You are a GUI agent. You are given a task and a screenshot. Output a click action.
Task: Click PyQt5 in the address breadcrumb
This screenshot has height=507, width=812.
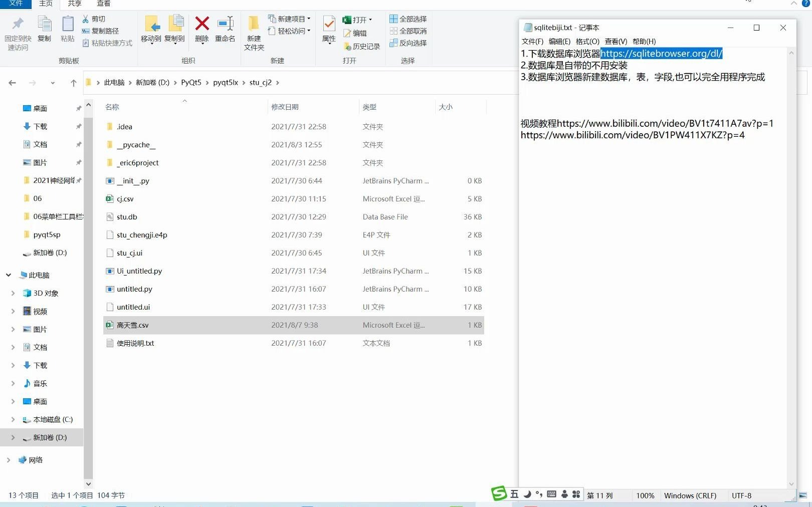(191, 83)
